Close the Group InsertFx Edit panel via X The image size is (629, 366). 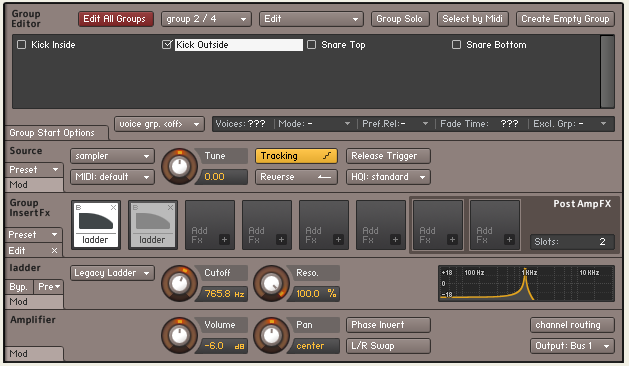[55, 251]
